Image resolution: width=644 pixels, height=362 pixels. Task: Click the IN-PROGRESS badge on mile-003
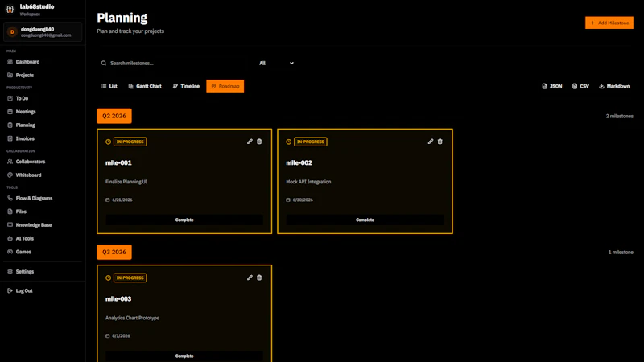pos(130,278)
